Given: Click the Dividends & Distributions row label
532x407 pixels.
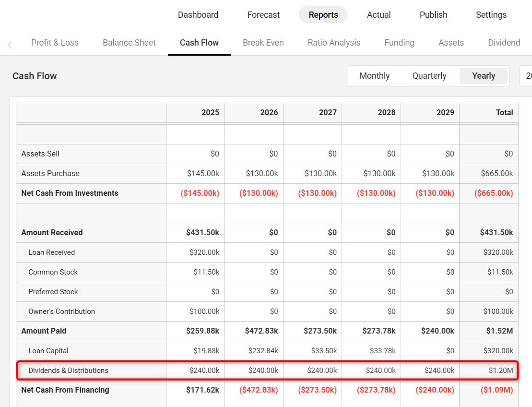Looking at the screenshot, I should coord(68,371).
